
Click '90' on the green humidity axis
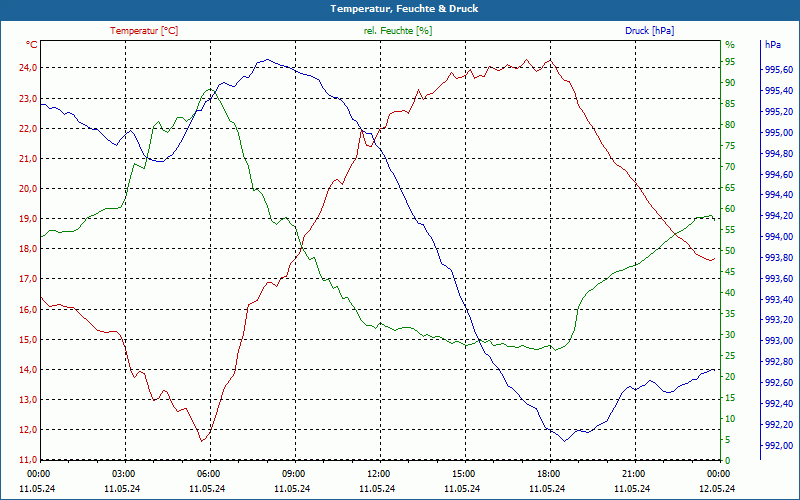(730, 83)
